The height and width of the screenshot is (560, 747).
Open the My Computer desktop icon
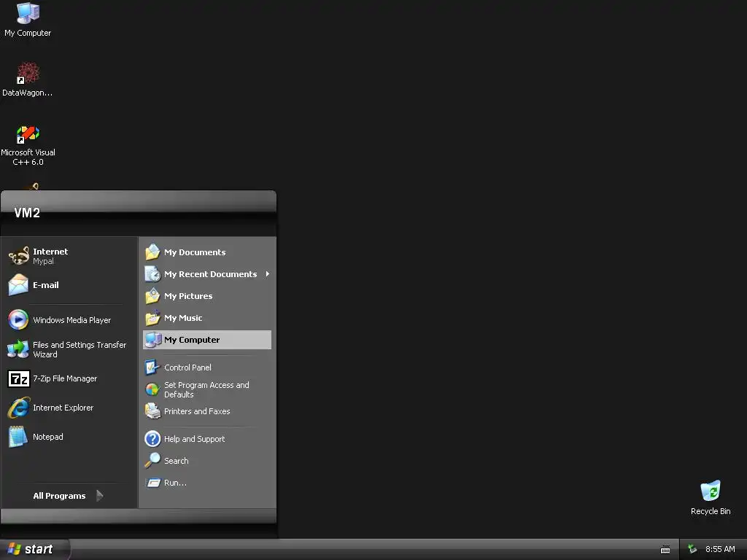pyautogui.click(x=28, y=13)
